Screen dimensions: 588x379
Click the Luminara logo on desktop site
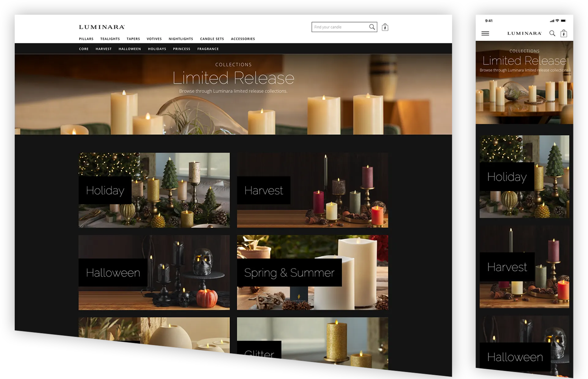tap(102, 27)
